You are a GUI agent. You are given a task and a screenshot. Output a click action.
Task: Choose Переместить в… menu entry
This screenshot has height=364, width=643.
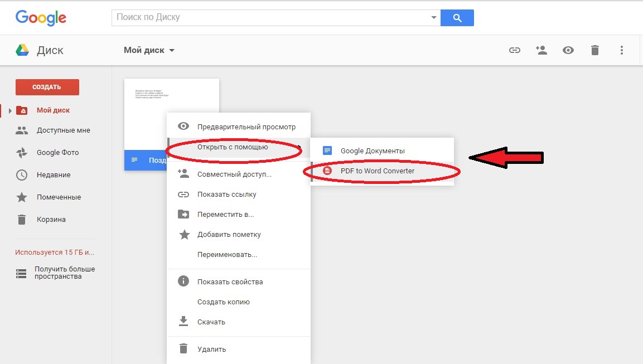pos(225,215)
